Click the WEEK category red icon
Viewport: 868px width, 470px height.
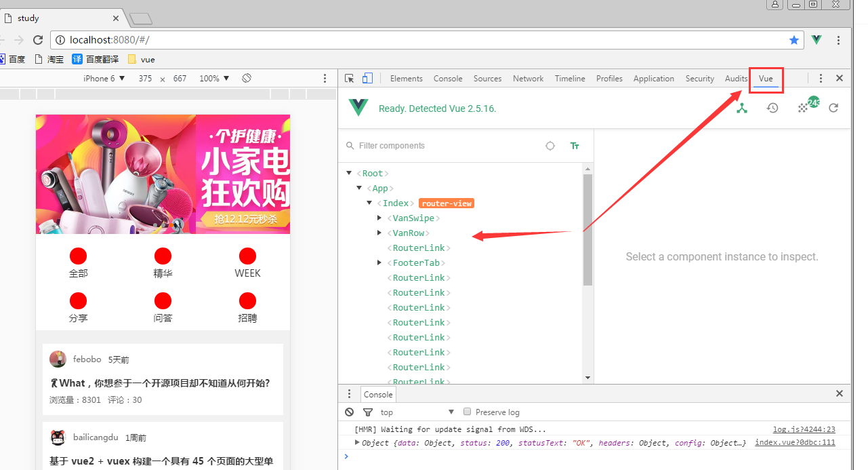(x=247, y=256)
